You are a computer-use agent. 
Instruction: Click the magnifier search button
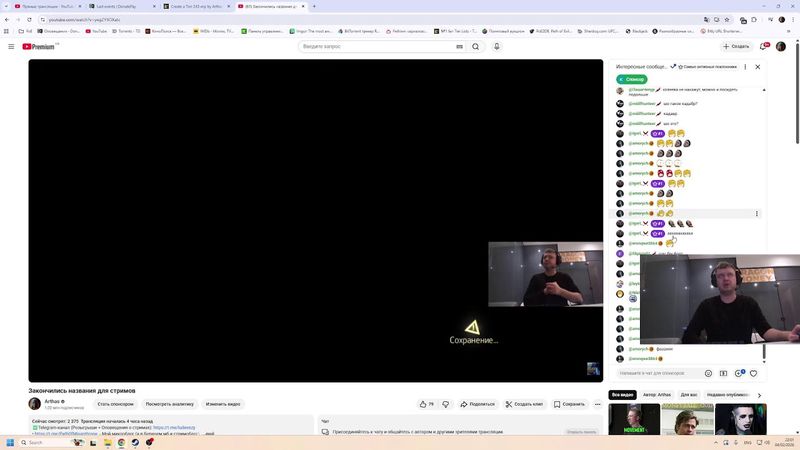point(476,46)
